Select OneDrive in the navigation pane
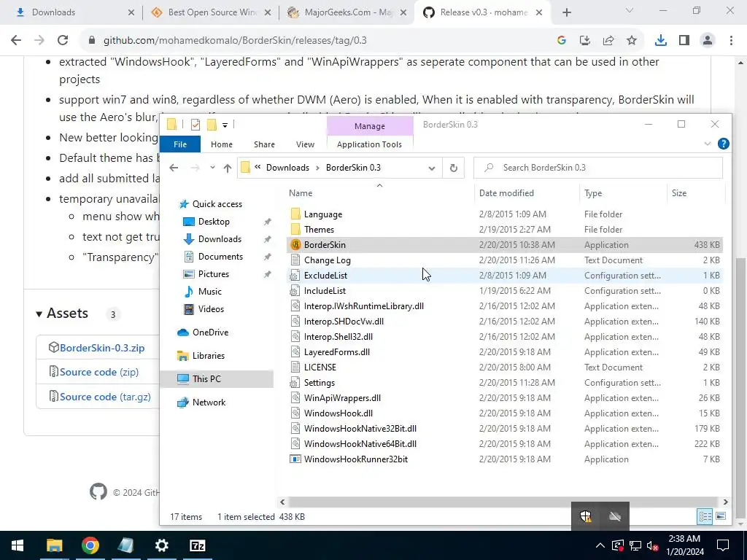The height and width of the screenshot is (560, 747). point(211,332)
